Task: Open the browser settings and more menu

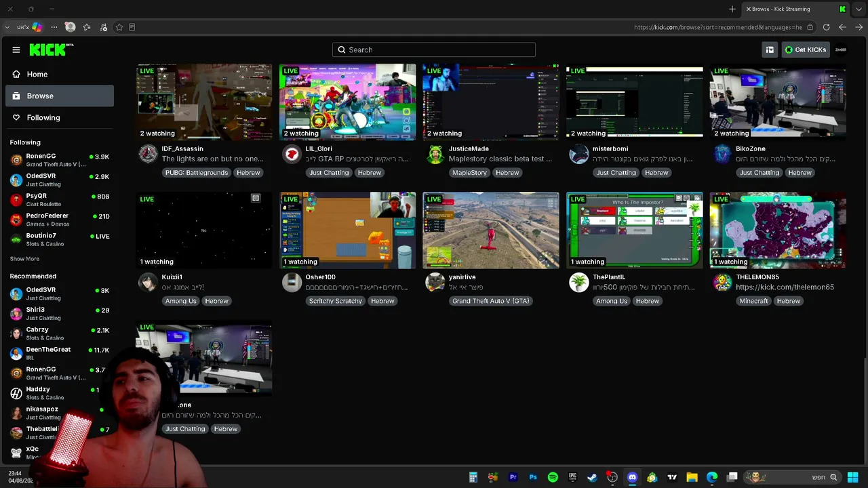Action: point(54,27)
